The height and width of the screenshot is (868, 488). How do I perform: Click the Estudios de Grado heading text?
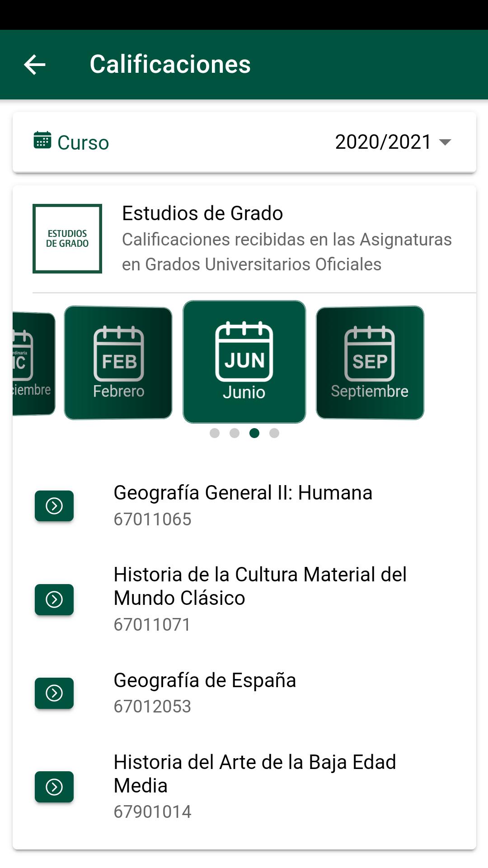coord(202,213)
